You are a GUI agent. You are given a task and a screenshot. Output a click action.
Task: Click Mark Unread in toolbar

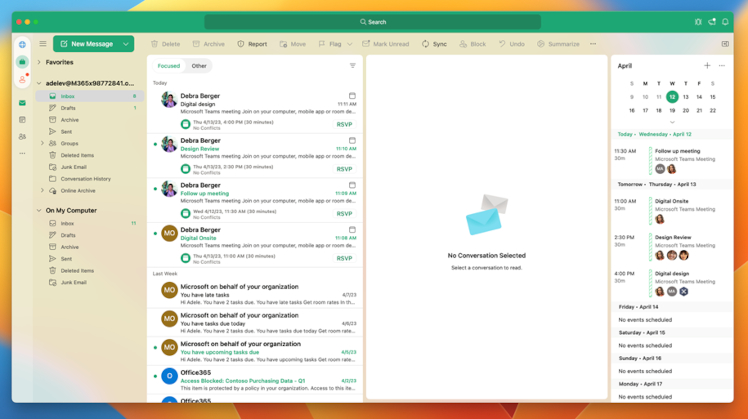pyautogui.click(x=385, y=44)
